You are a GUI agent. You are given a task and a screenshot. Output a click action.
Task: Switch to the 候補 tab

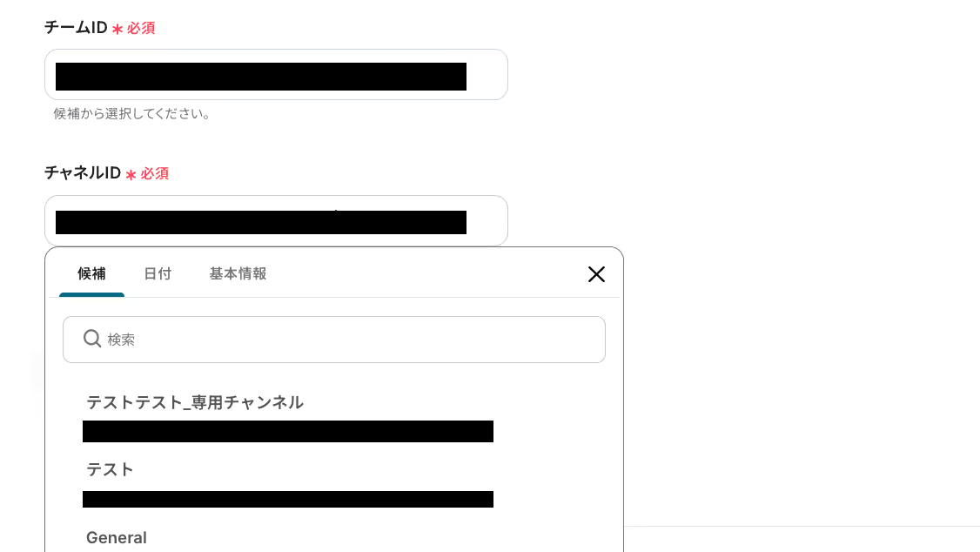click(92, 273)
